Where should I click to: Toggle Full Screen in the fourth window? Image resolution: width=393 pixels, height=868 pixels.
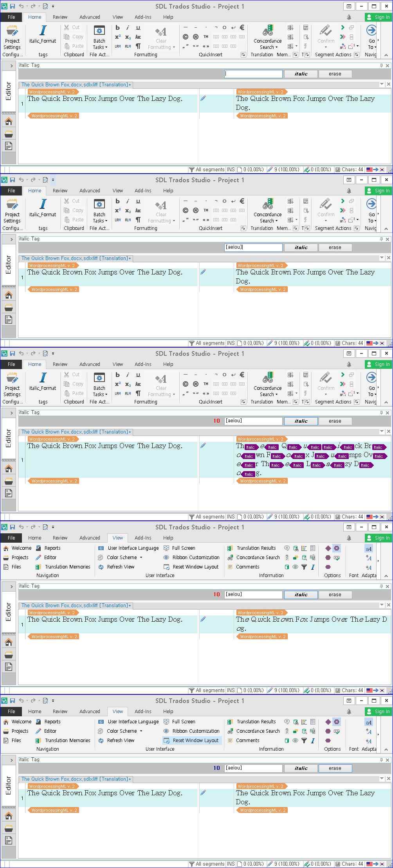pyautogui.click(x=180, y=548)
